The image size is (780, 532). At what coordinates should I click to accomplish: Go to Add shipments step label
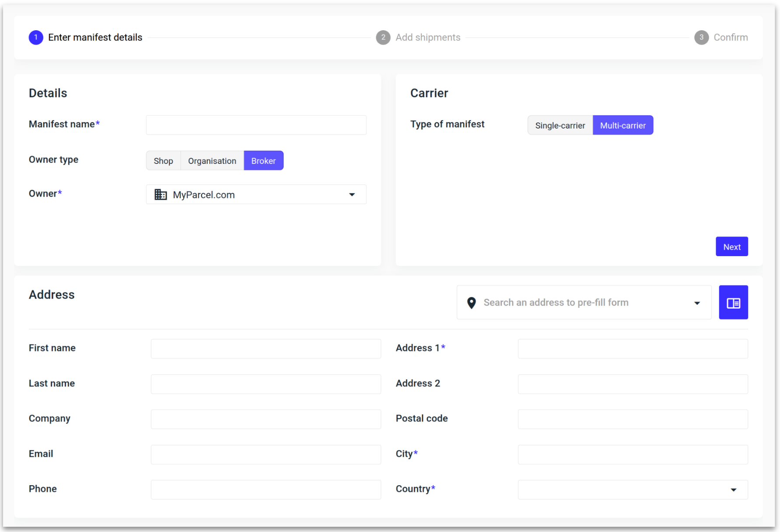(427, 38)
